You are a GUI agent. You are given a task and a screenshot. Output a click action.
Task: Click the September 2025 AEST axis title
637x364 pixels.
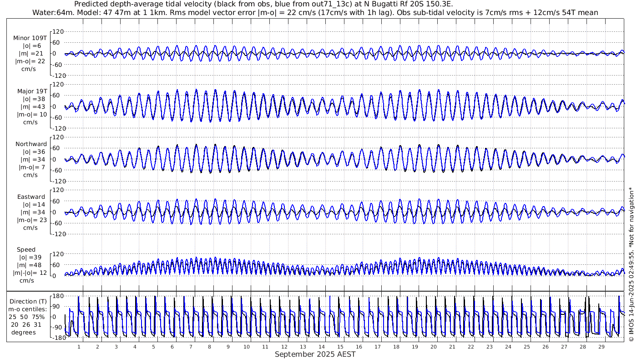(x=315, y=354)
